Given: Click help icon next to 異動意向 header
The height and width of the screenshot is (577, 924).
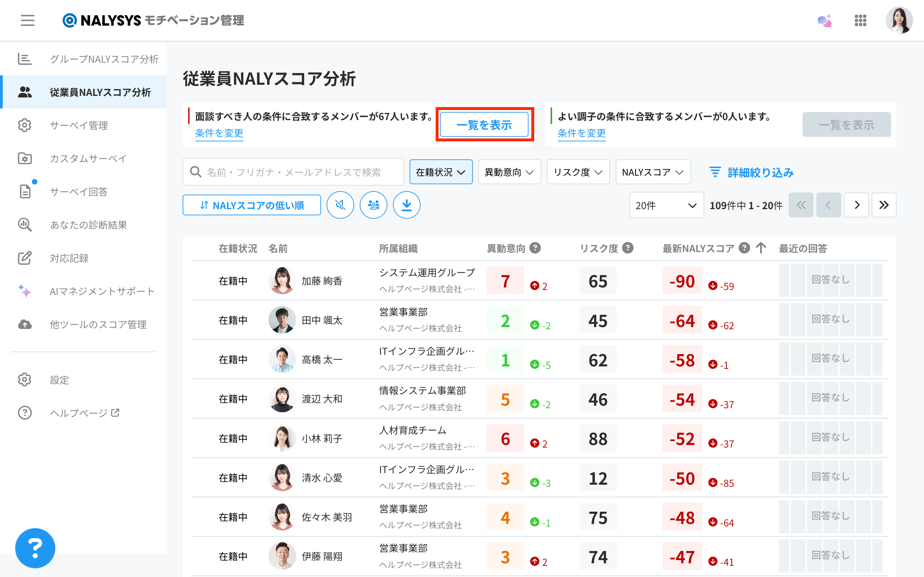Looking at the screenshot, I should tap(535, 248).
